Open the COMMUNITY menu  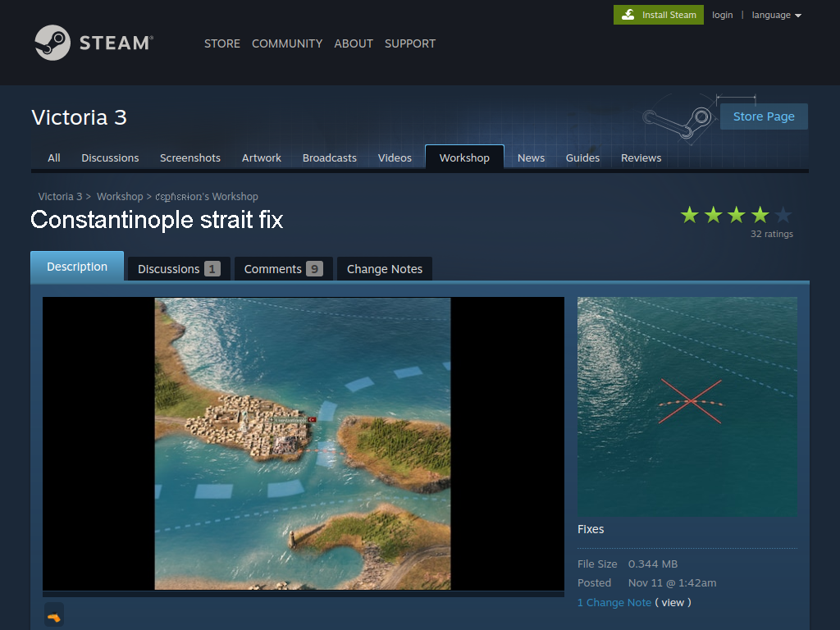click(287, 43)
